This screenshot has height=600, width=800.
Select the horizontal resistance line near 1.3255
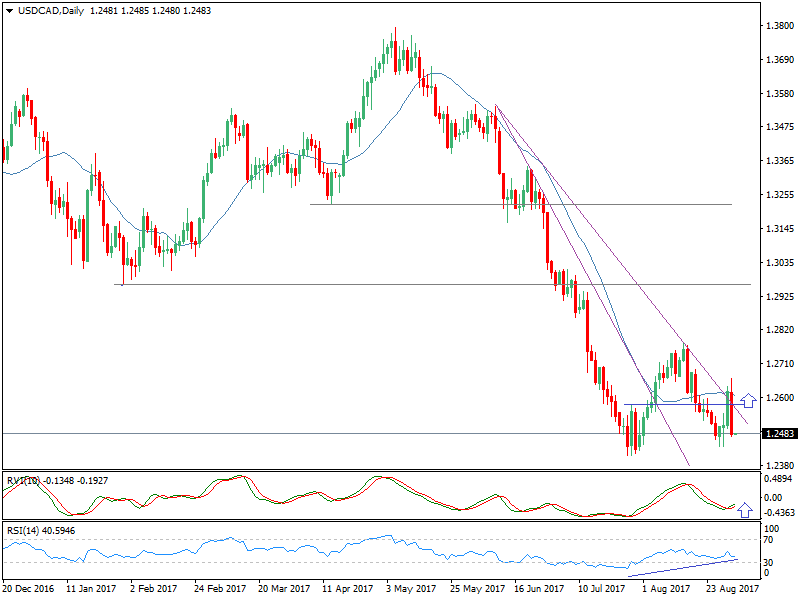[x=500, y=204]
